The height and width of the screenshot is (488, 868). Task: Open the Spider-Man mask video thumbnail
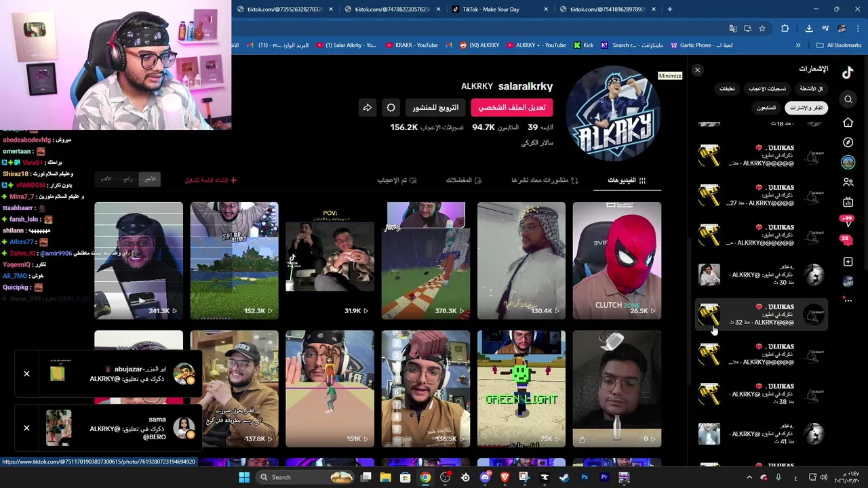[x=617, y=260]
